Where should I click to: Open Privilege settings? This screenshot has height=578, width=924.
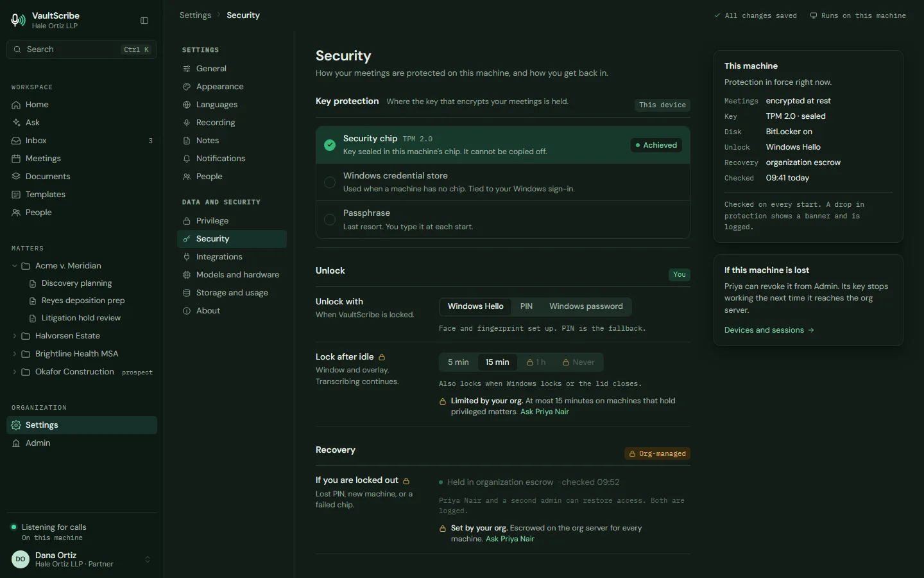(x=232, y=221)
